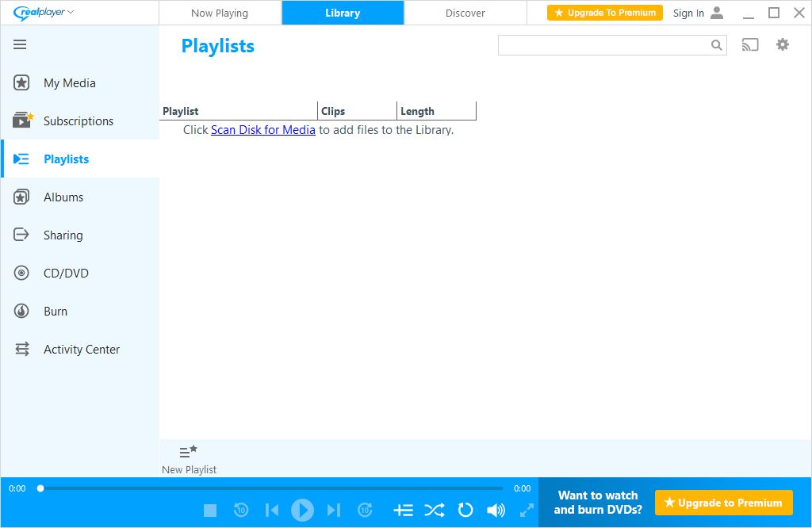
Task: Sort by Clips column header
Action: click(357, 111)
